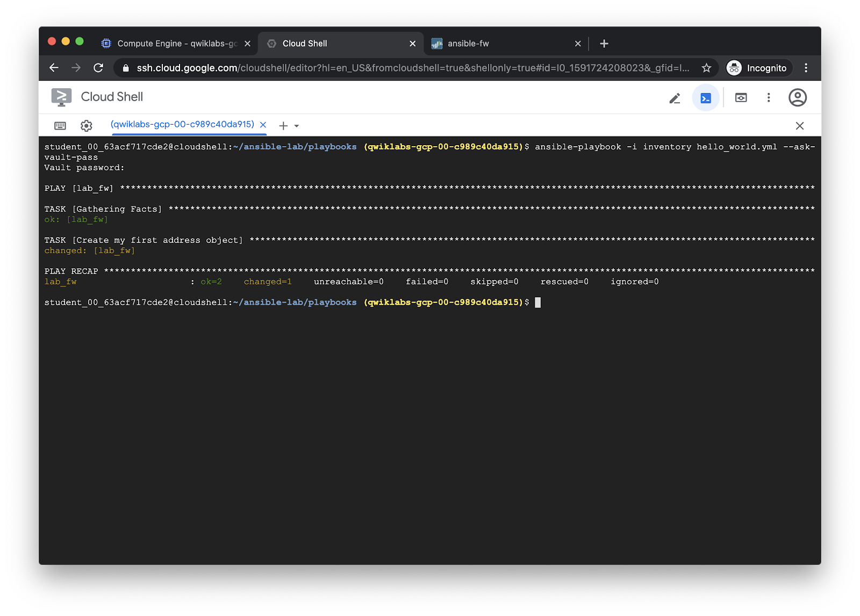
Task: Close the ansible-fw browser tab
Action: coord(578,44)
